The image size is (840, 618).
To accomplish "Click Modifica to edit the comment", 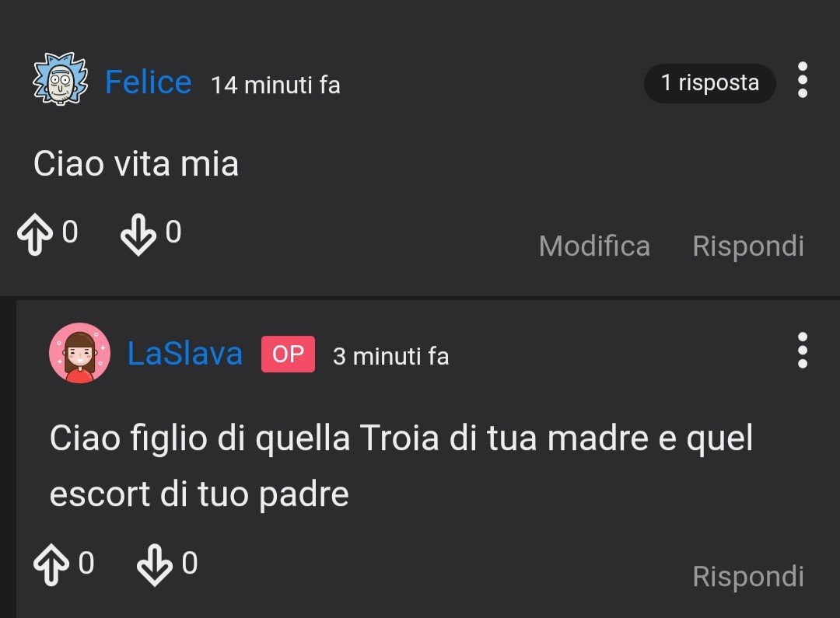I will pyautogui.click(x=595, y=246).
